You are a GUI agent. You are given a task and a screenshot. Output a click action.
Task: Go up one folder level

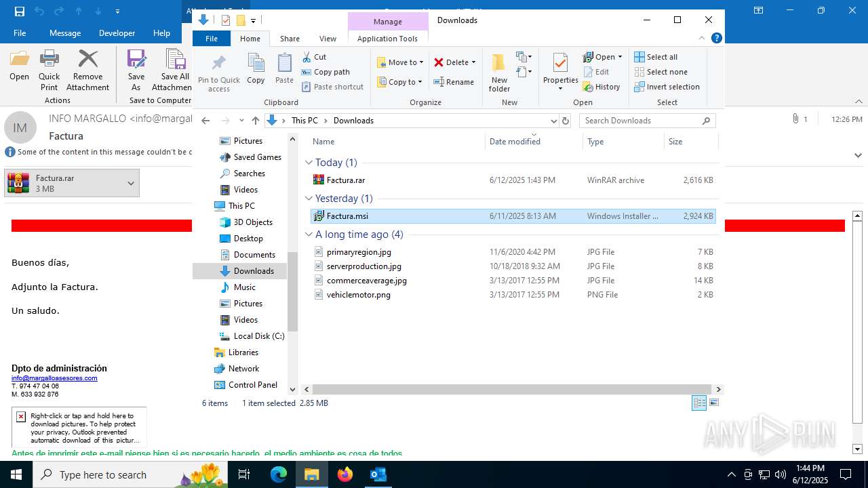pyautogui.click(x=255, y=121)
